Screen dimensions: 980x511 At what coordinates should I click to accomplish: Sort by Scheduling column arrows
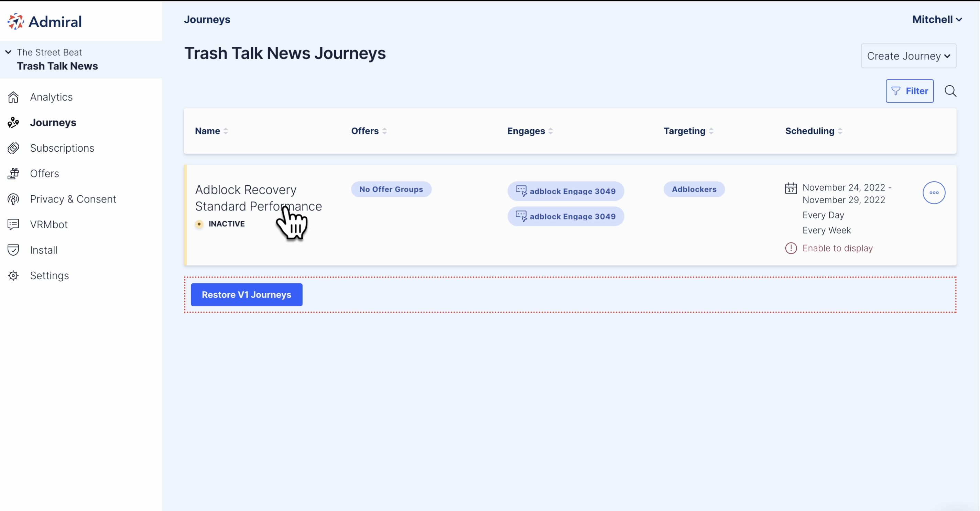click(x=840, y=131)
